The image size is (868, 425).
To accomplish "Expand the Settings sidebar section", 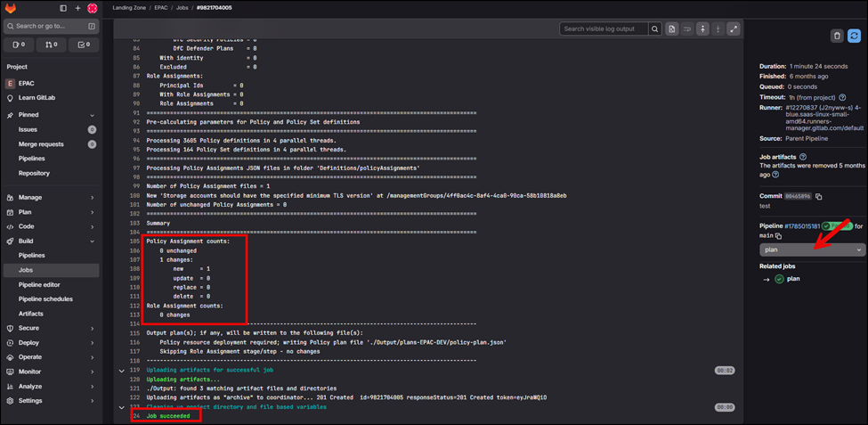I will [x=52, y=401].
